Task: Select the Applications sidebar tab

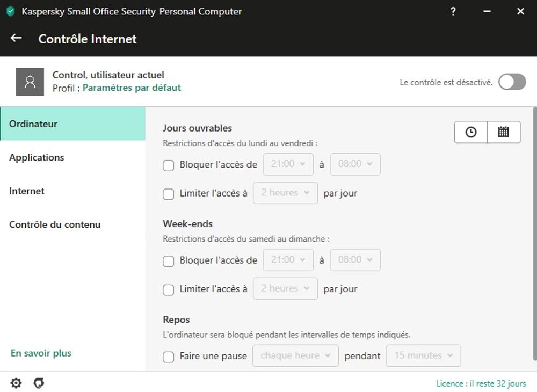Action: 37,157
